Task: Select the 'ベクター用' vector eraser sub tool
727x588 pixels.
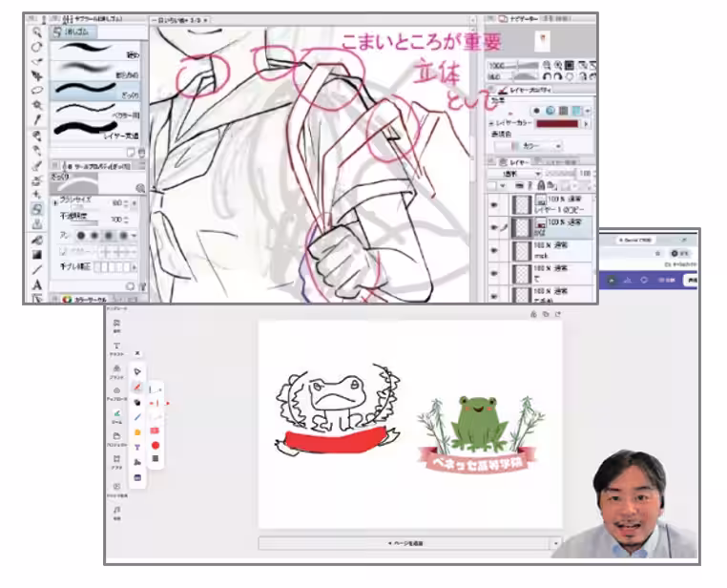Action: (x=95, y=111)
